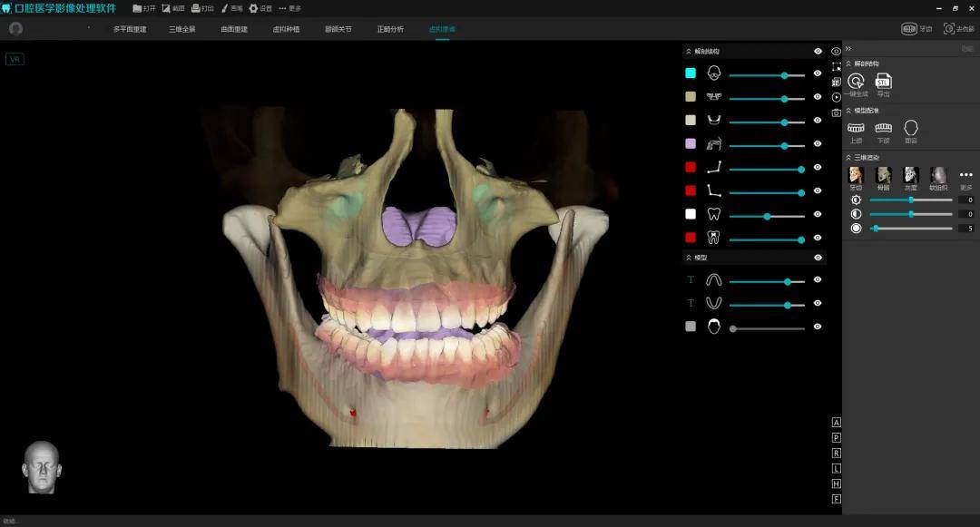The height and width of the screenshot is (527, 980).
Task: Toggle visibility of the skull structure row
Action: coord(818,73)
